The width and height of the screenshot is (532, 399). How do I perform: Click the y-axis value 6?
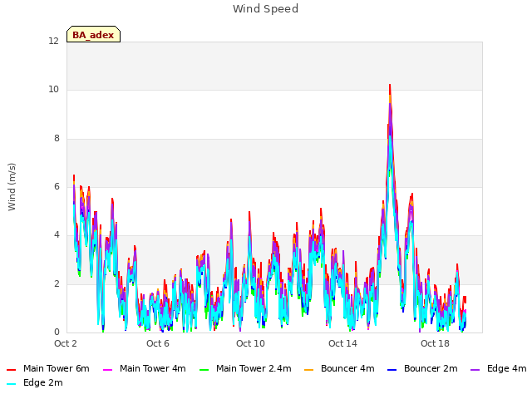[x=57, y=186]
